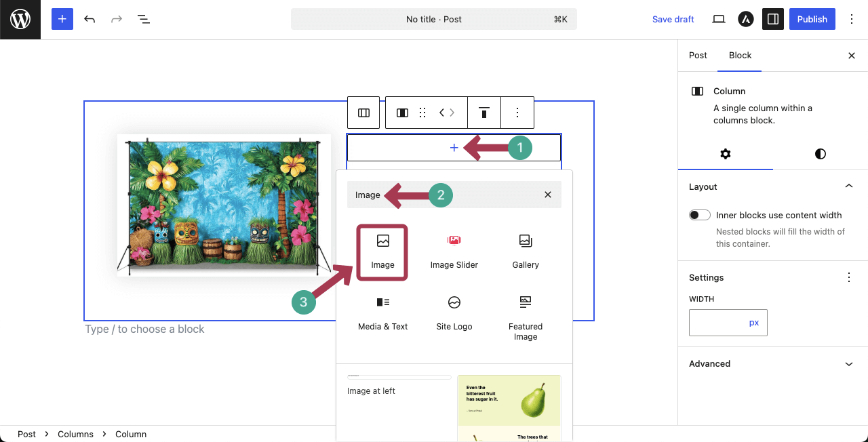868x442 pixels.
Task: Switch to the Block tab
Action: [x=740, y=56]
